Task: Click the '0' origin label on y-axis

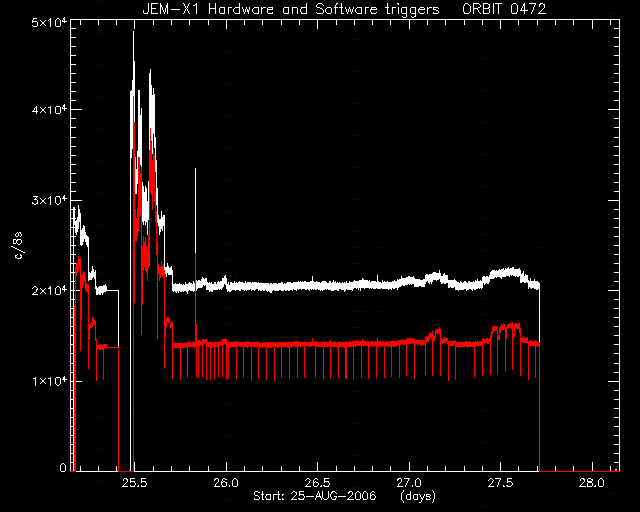Action: [x=63, y=467]
